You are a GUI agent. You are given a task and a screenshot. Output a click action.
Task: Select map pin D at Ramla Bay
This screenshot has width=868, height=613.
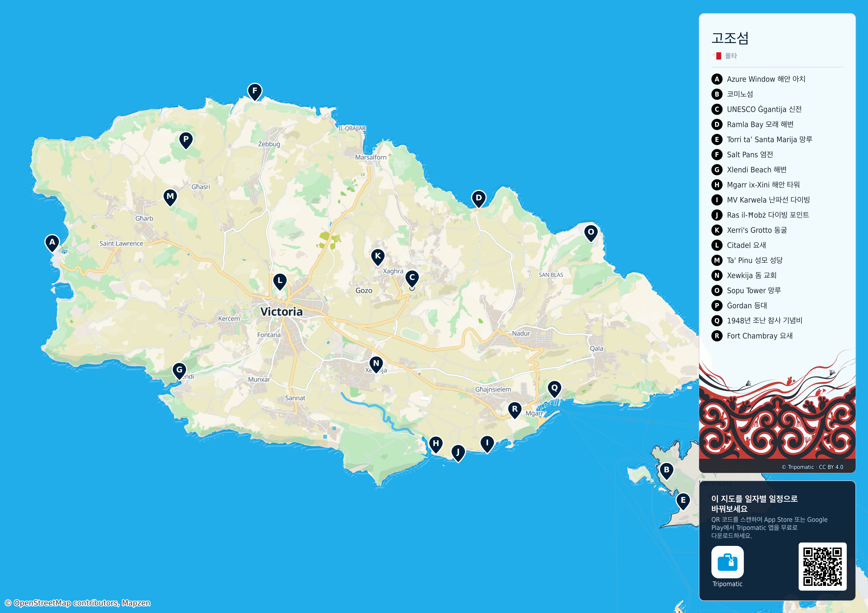tap(479, 199)
